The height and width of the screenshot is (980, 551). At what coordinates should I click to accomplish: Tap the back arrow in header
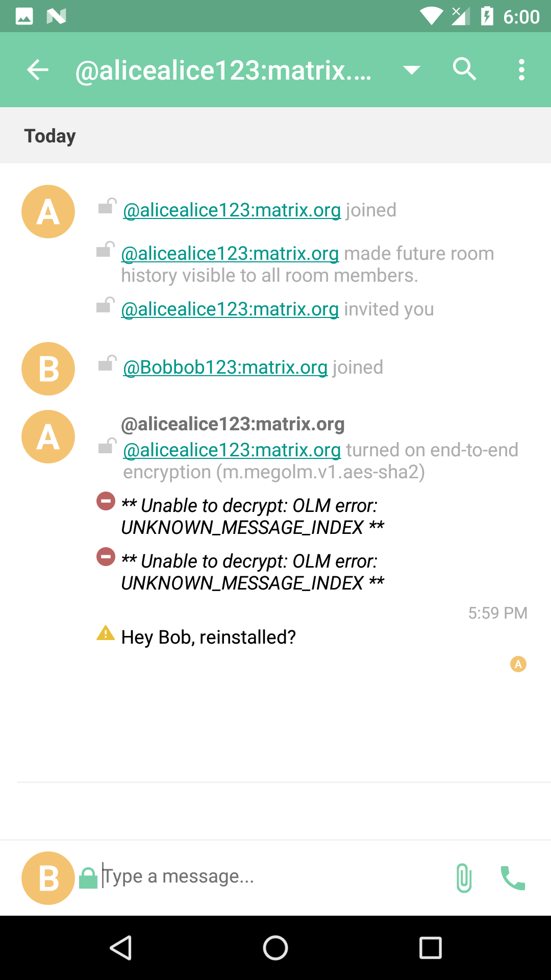pos(38,70)
